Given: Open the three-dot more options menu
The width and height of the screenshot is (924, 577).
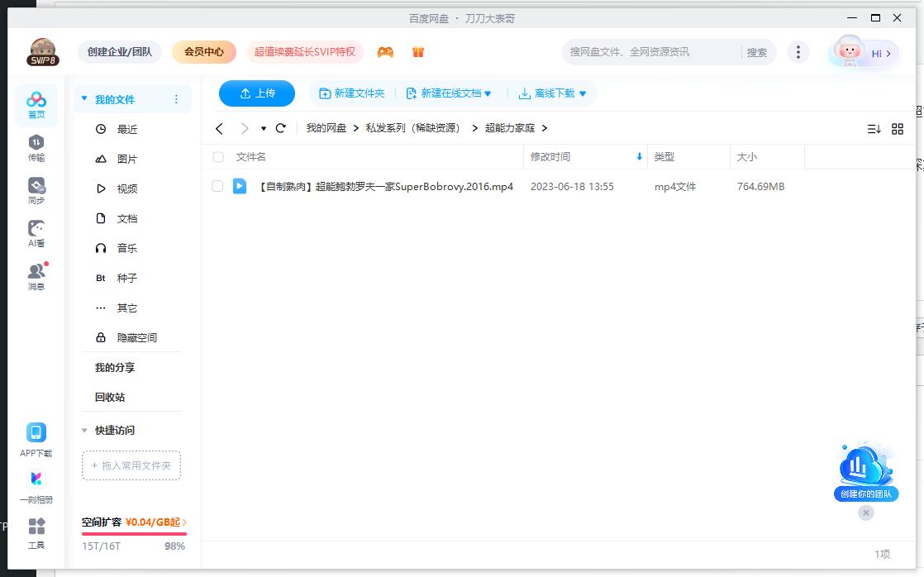Looking at the screenshot, I should tap(798, 51).
